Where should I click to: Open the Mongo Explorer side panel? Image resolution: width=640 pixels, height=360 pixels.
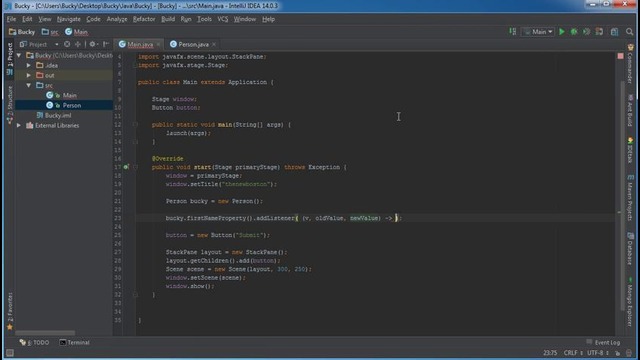(x=630, y=302)
